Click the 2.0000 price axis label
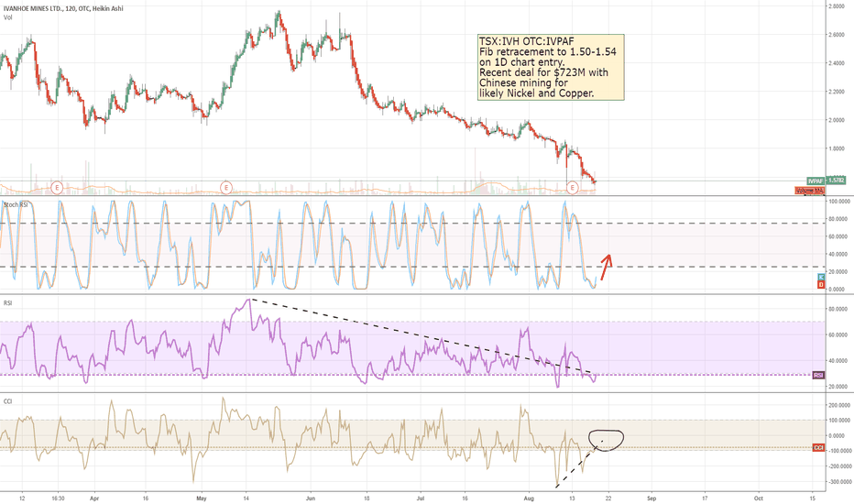 coord(837,120)
